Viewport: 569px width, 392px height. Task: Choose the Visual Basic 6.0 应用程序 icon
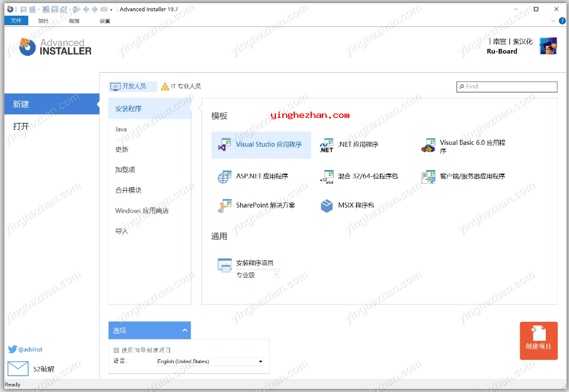click(x=428, y=146)
